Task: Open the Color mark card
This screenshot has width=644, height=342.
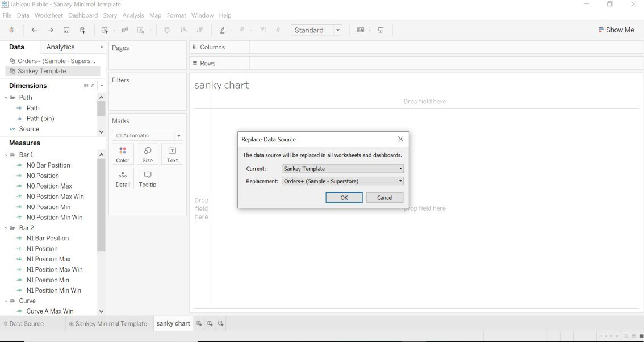Action: [x=123, y=153]
